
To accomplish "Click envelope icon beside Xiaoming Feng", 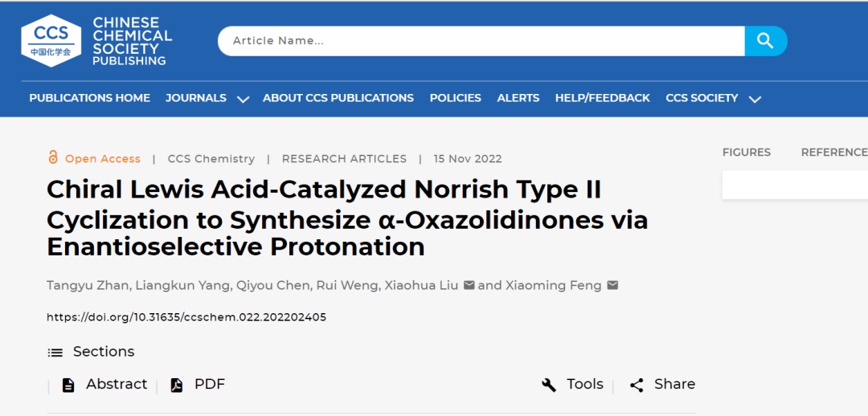I will point(612,285).
